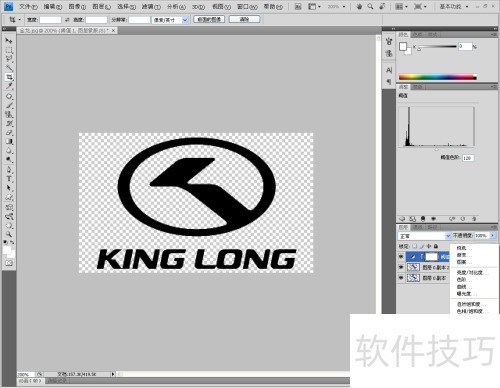Screen dimensions: 500x388
Task: Close the document tab
Action: coord(114,30)
